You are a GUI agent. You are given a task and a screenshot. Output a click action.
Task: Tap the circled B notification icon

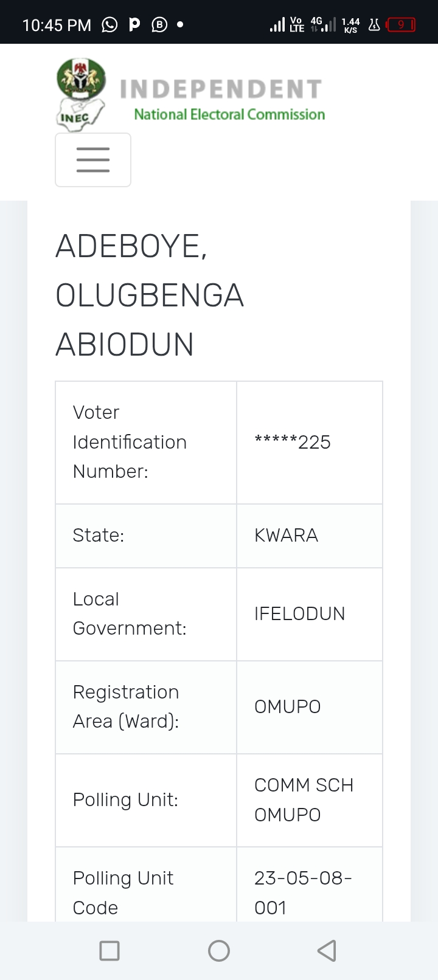(159, 24)
